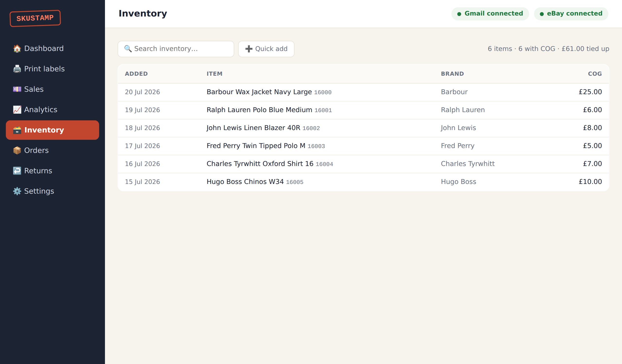The height and width of the screenshot is (364, 622).
Task: Click the Inventory page heading
Action: click(143, 14)
